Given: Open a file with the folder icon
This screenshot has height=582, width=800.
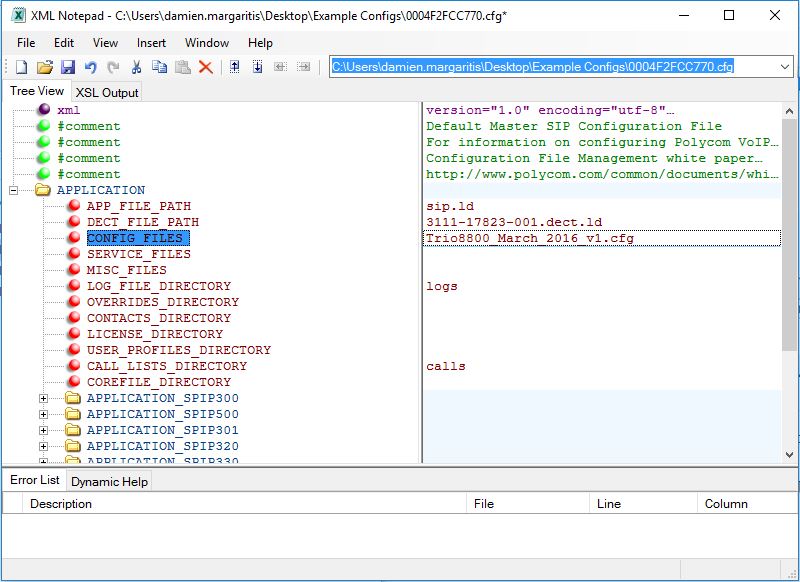Looking at the screenshot, I should point(44,67).
